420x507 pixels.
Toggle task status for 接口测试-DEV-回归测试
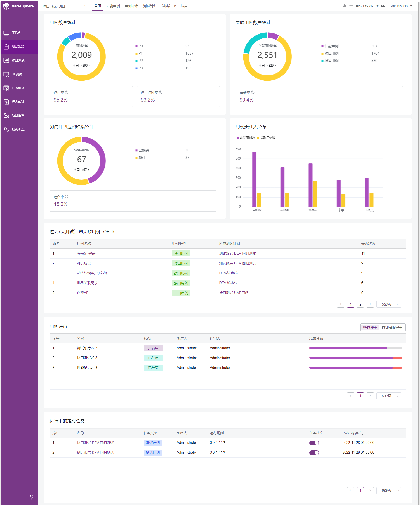tap(314, 443)
